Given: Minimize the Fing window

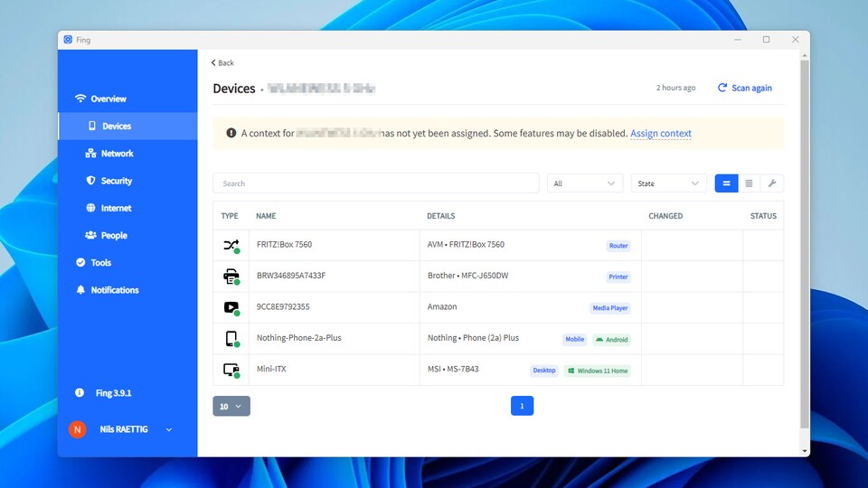Looking at the screenshot, I should pyautogui.click(x=738, y=39).
